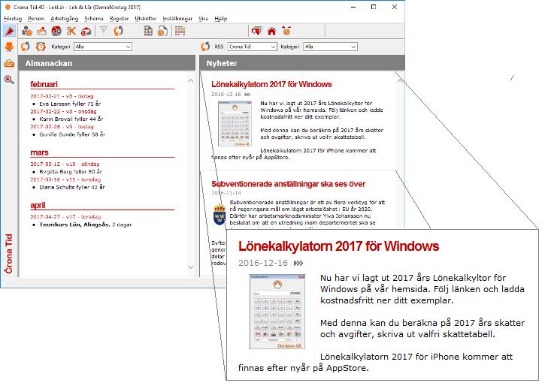Open the Arbetsgång menu
Screen dimensions: 545x392
(65, 19)
